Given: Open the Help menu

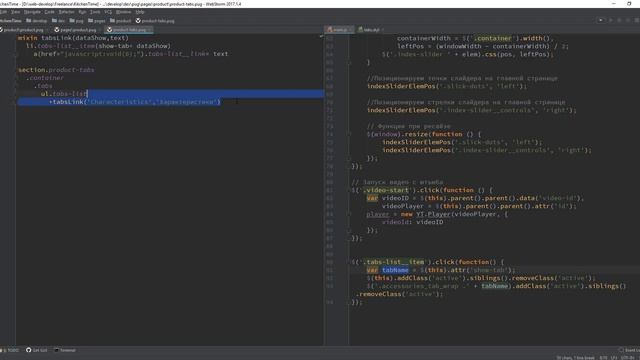Looking at the screenshot, I should [x=140, y=12].
